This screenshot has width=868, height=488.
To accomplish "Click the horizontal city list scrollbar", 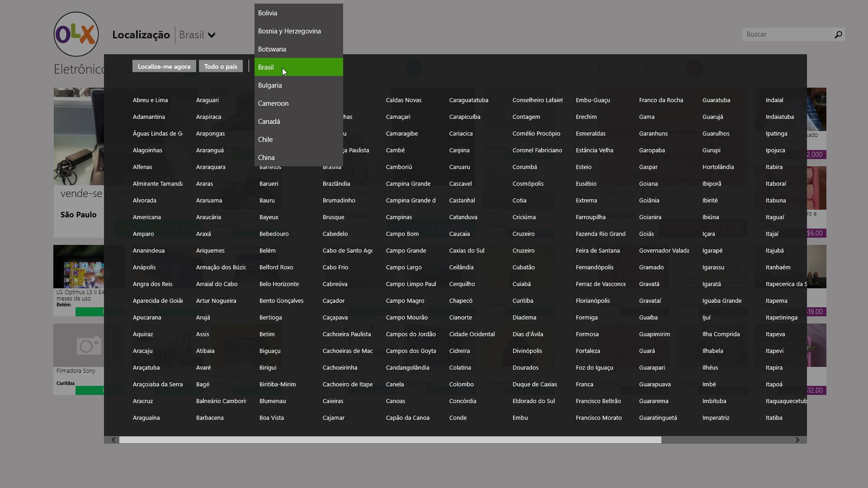I will click(390, 440).
